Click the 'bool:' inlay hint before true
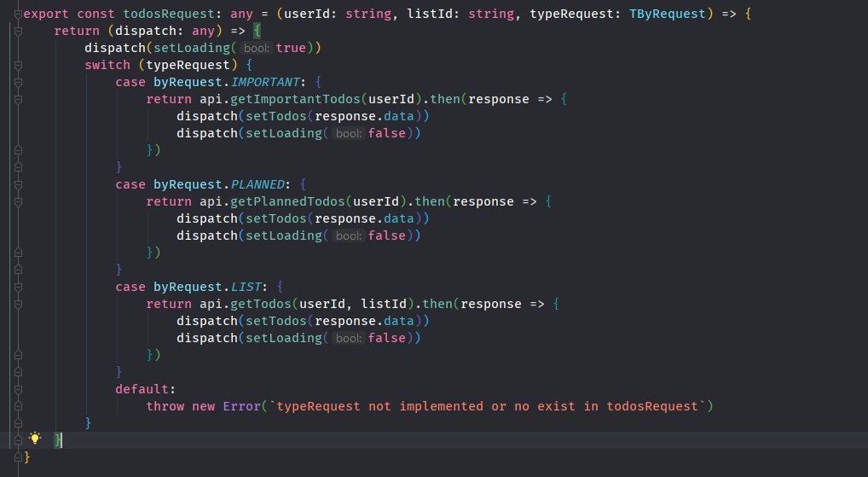Screen dimensions: 868x477 pyautogui.click(x=257, y=48)
